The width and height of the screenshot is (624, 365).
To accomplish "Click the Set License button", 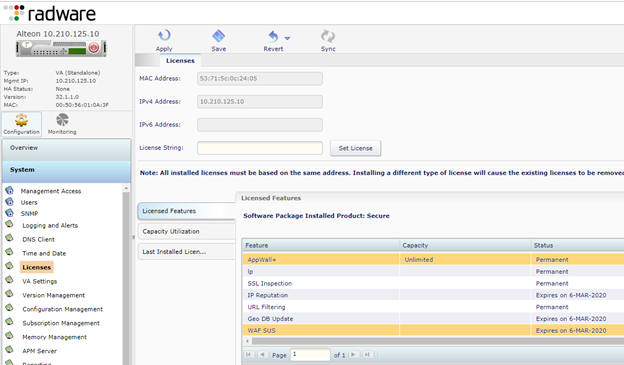I will pos(355,148).
